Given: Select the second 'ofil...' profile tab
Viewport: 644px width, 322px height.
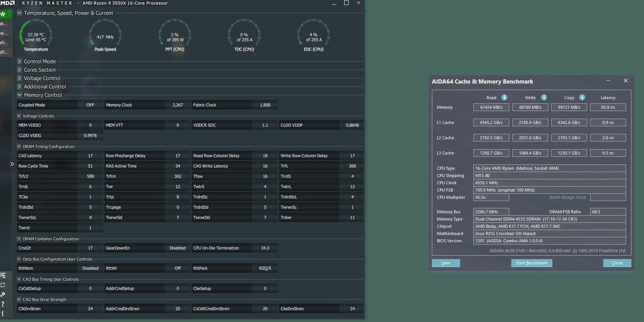Looking at the screenshot, I should point(6,52).
